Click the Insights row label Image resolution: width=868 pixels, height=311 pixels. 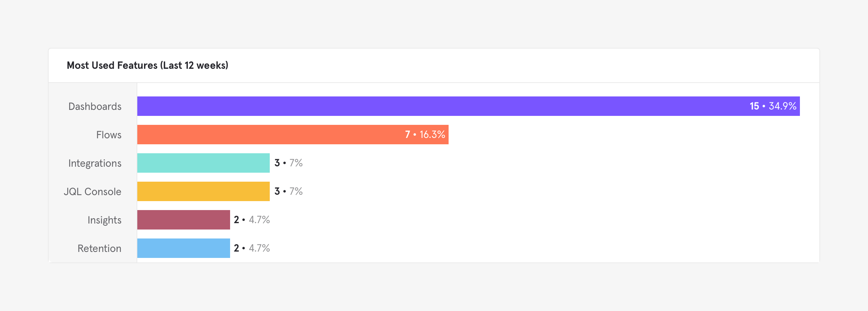(x=104, y=220)
